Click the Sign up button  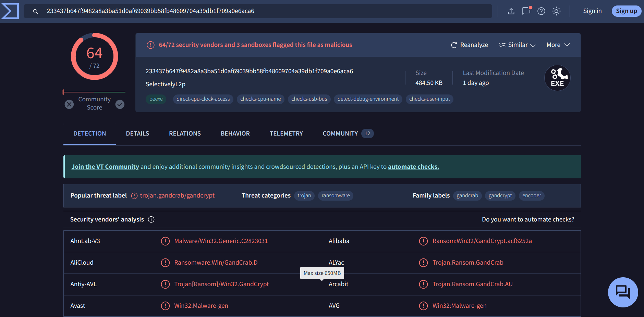[626, 11]
